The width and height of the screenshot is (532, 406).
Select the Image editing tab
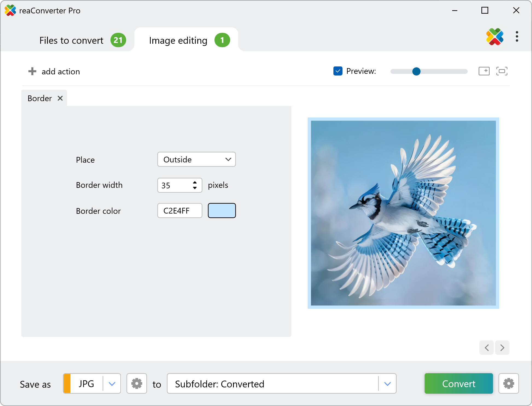(x=178, y=40)
